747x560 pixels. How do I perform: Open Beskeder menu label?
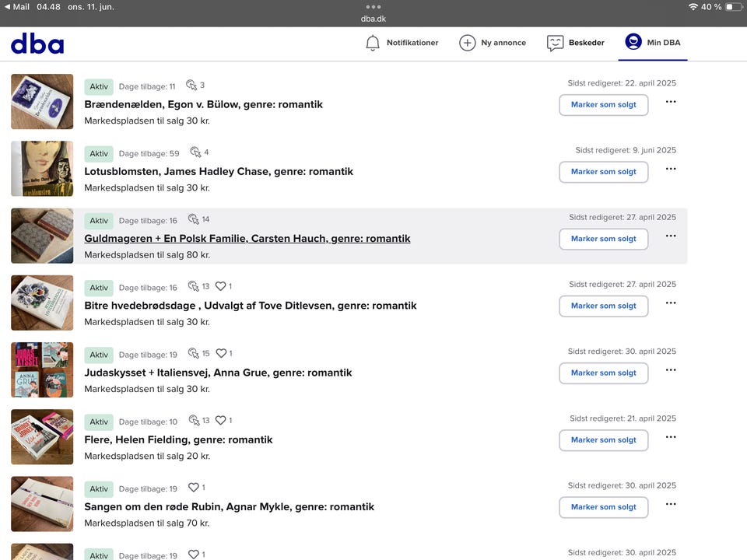click(587, 43)
